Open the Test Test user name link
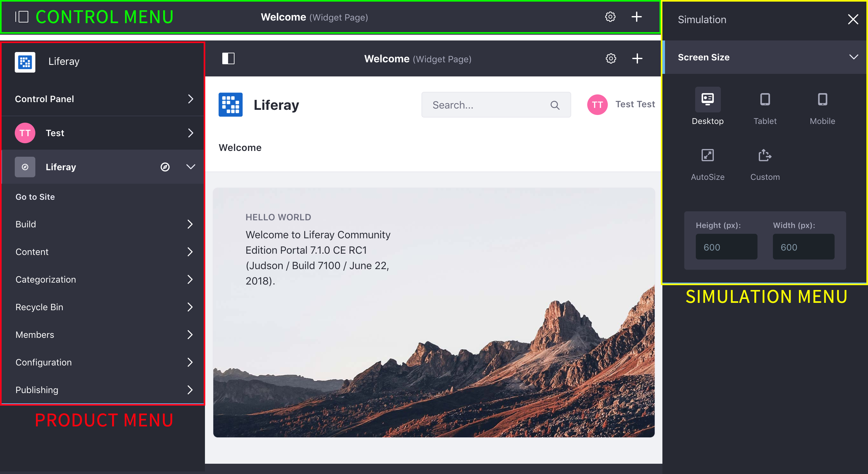Viewport: 868px width, 474px height. [635, 104]
